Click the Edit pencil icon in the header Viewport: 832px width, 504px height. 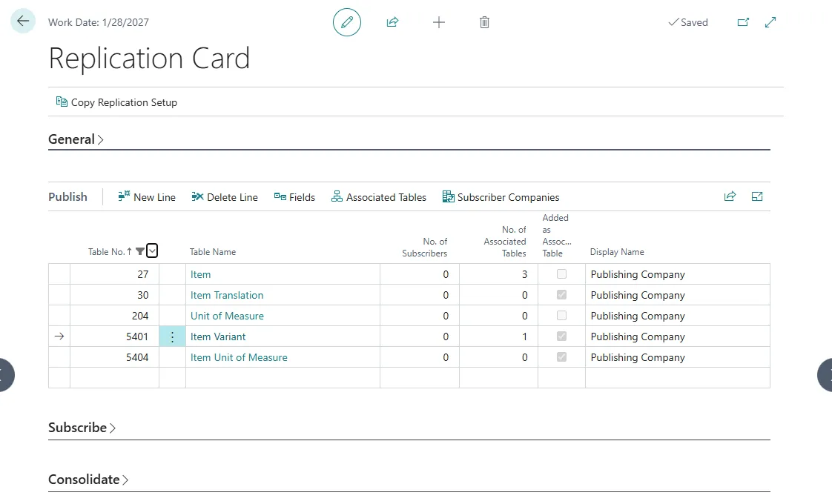(347, 22)
